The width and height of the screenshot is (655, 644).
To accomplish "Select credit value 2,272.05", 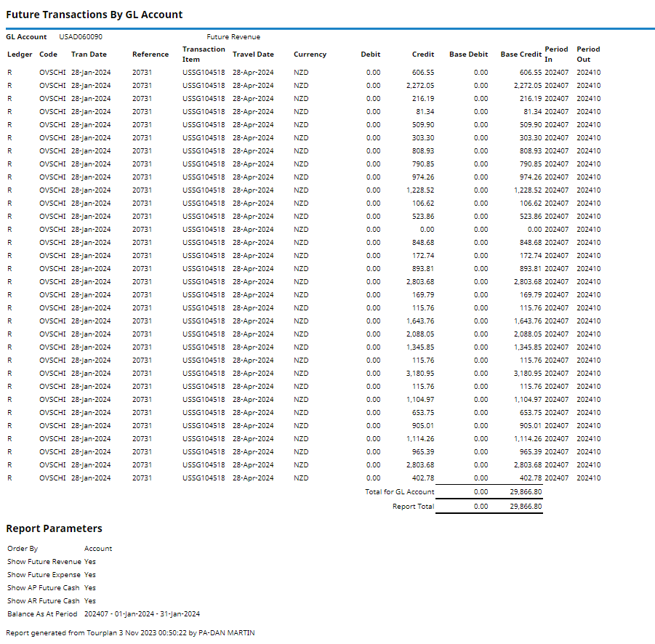I will 419,85.
